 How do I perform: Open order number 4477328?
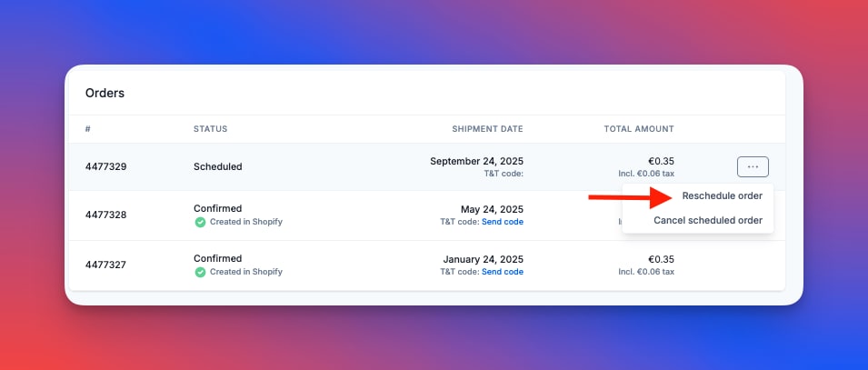(105, 215)
